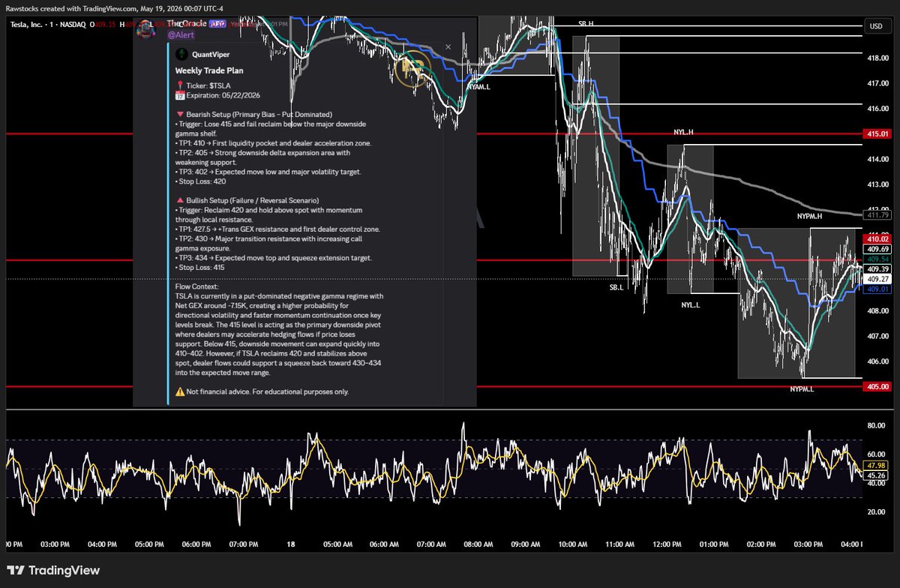Click the calendar emoji before Expiration
Image resolution: width=900 pixels, height=588 pixels.
[179, 95]
